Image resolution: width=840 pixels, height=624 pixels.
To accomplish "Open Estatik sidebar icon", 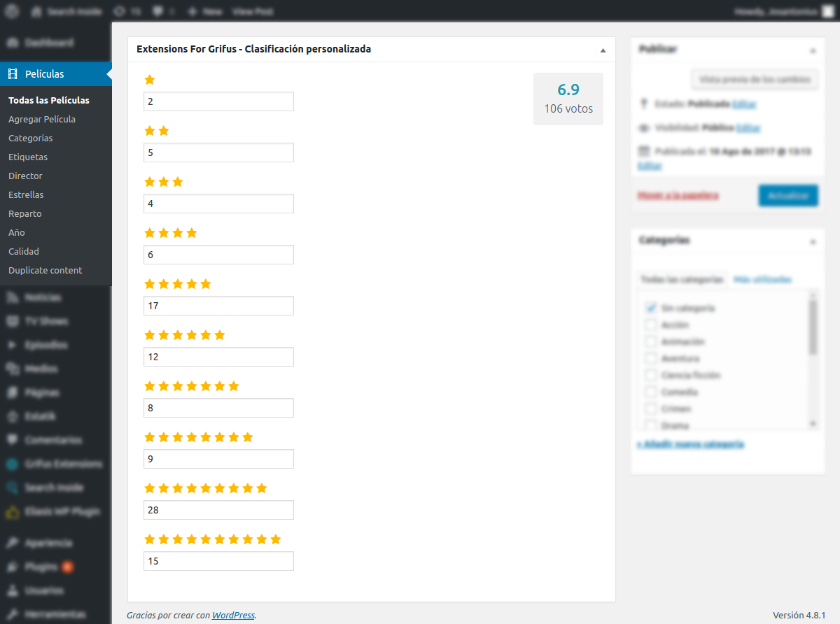I will point(13,416).
